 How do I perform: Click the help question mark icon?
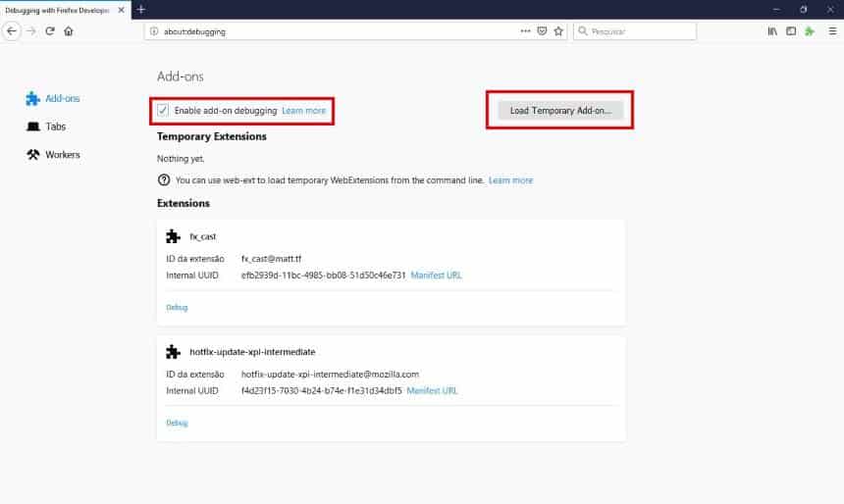point(164,180)
